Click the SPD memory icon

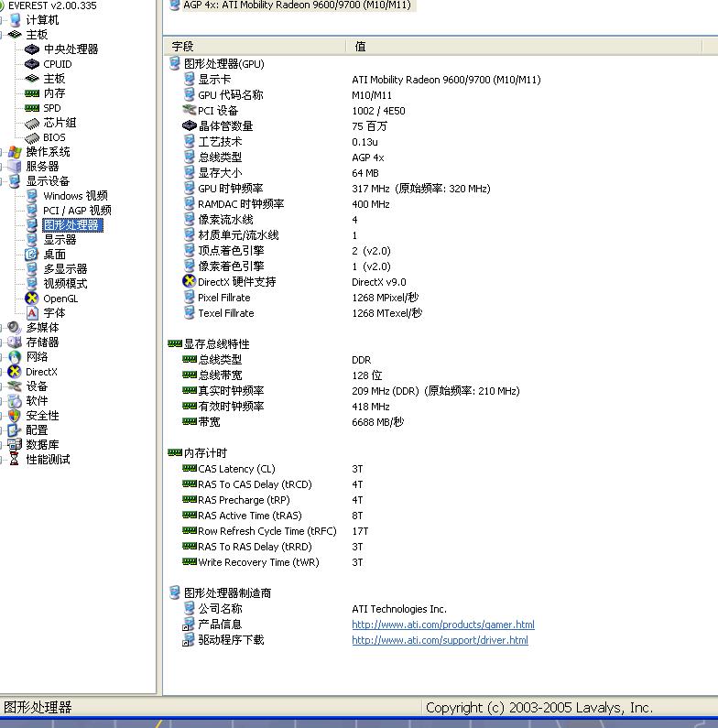point(31,108)
